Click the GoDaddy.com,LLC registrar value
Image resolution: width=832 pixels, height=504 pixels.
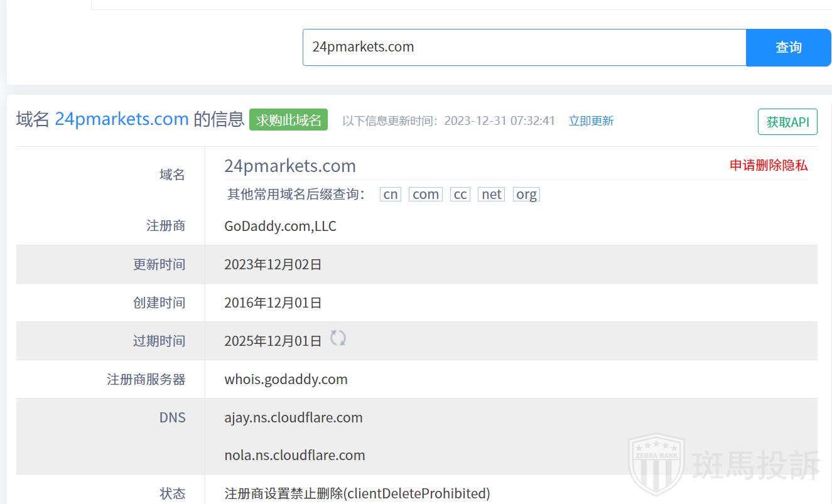280,226
